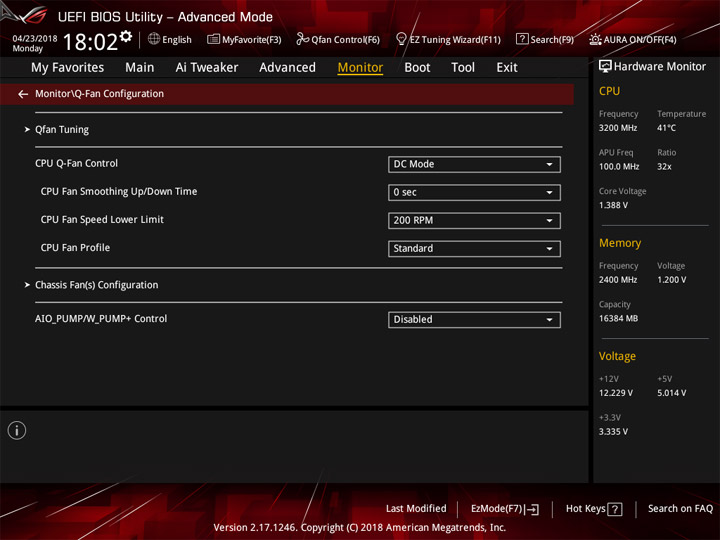Toggle AURA ON/OFF(F4)
This screenshot has width=720, height=540.
(x=633, y=39)
